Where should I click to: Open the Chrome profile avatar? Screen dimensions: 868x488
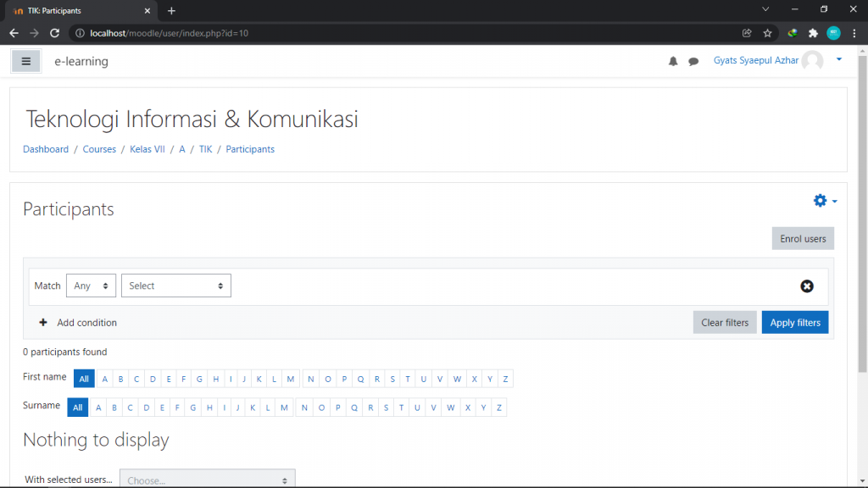click(x=833, y=33)
